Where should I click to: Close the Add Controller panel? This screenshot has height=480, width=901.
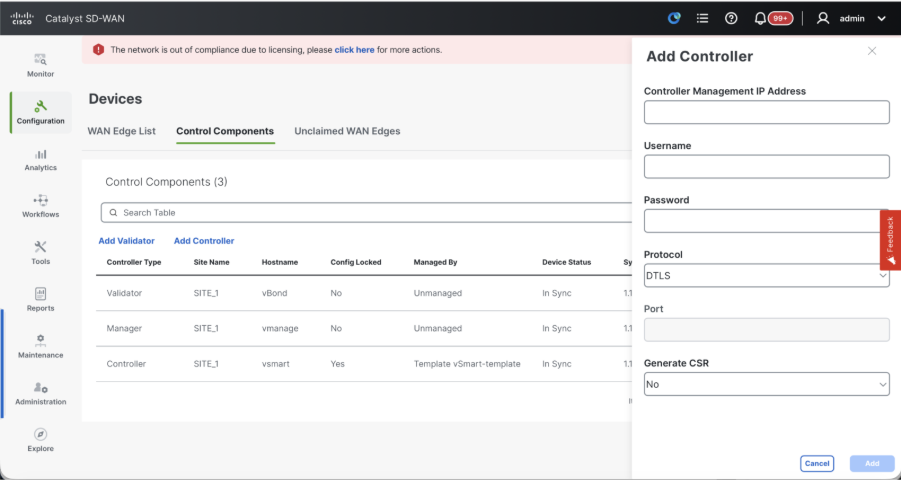872,51
